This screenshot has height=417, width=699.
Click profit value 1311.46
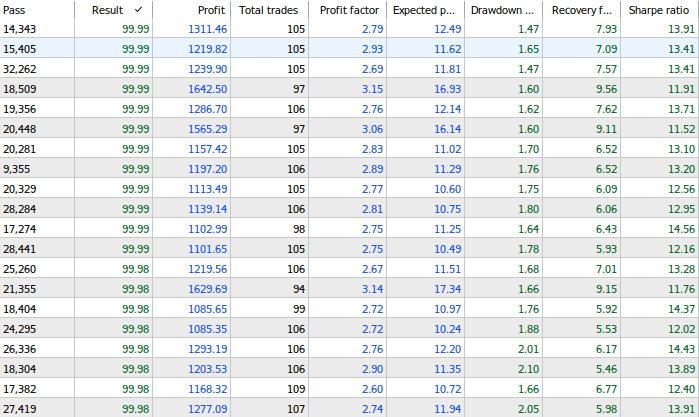click(x=207, y=29)
